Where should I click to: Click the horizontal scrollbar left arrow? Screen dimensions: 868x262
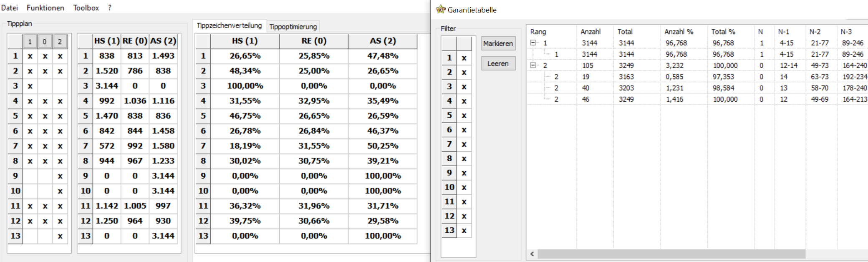[532, 254]
